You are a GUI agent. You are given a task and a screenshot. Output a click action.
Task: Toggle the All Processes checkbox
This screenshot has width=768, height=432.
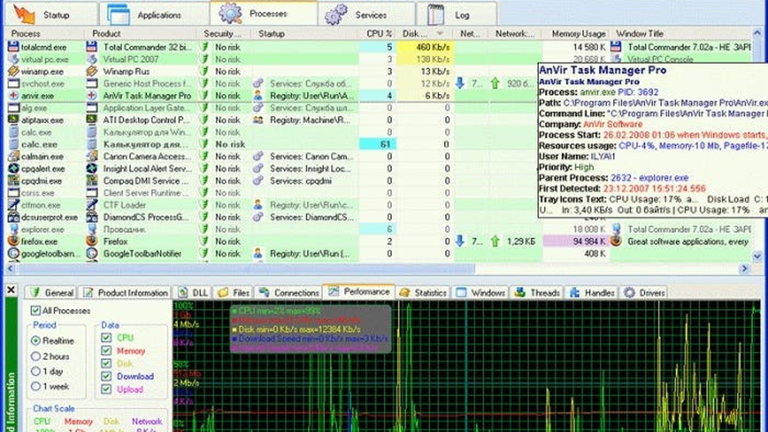click(x=35, y=311)
